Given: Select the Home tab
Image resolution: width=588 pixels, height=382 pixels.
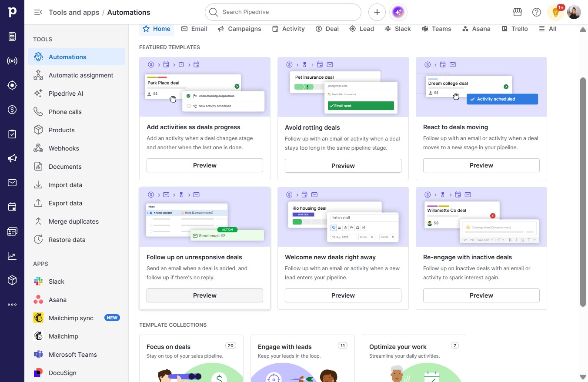Looking at the screenshot, I should coord(157,29).
